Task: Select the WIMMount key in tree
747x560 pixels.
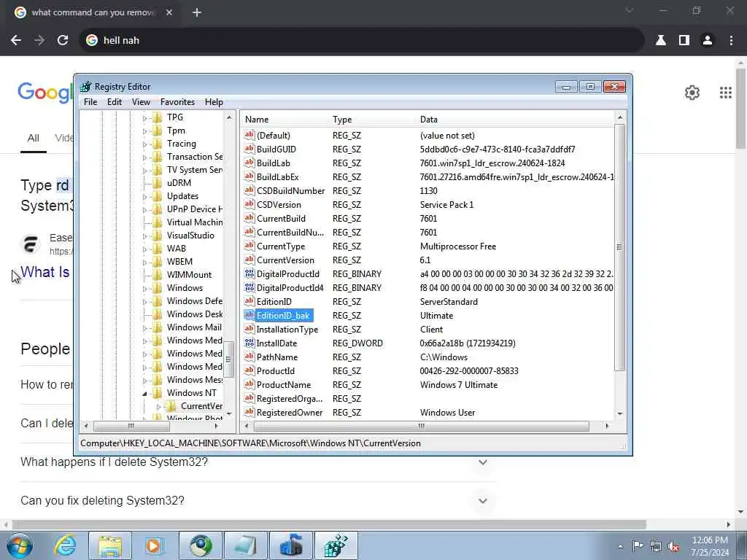Action: [189, 275]
